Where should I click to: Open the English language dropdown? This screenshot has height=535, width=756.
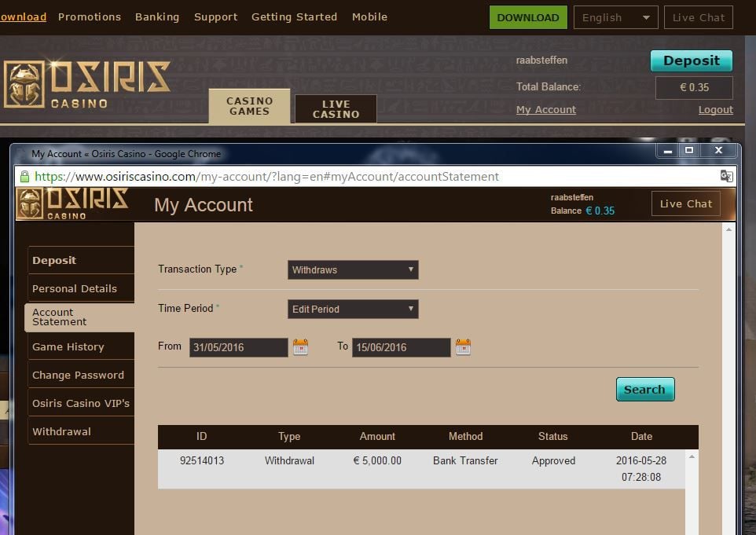point(615,18)
